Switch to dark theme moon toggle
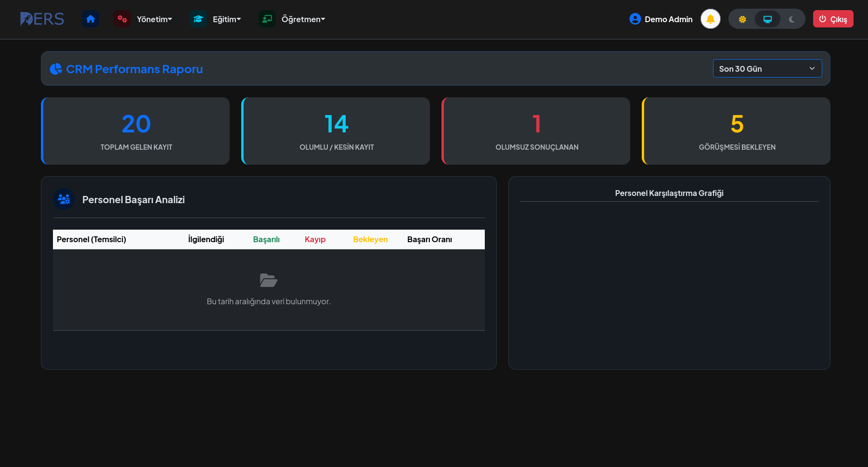 tap(792, 19)
